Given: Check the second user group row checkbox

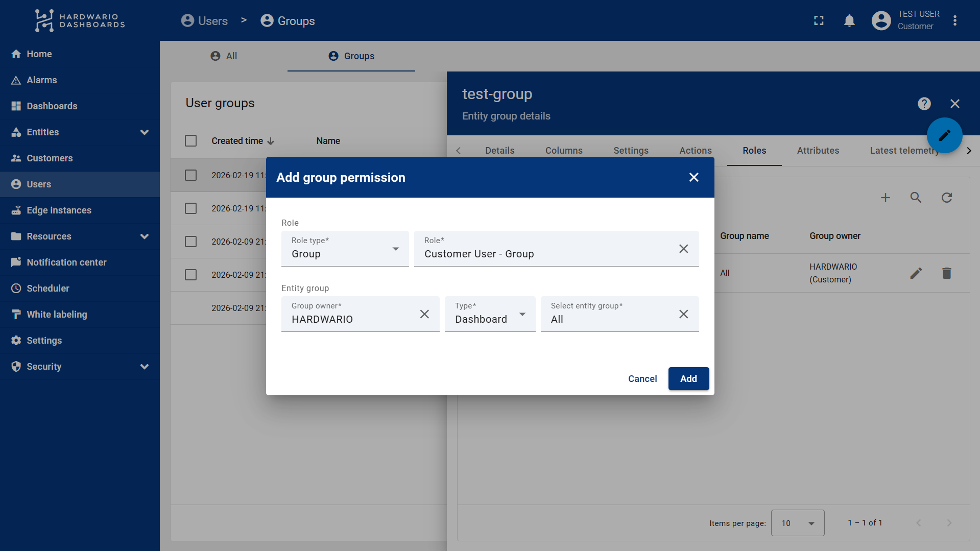Looking at the screenshot, I should [x=190, y=208].
